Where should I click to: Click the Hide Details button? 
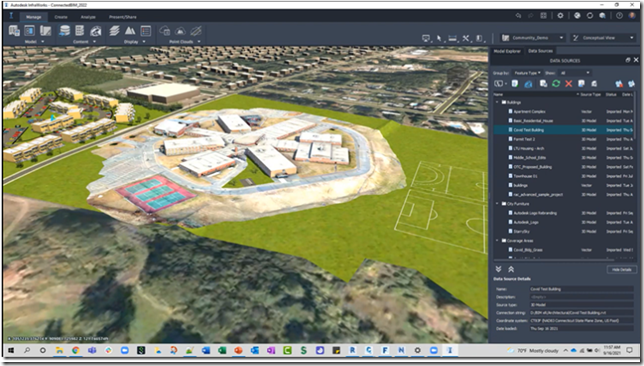(x=621, y=270)
